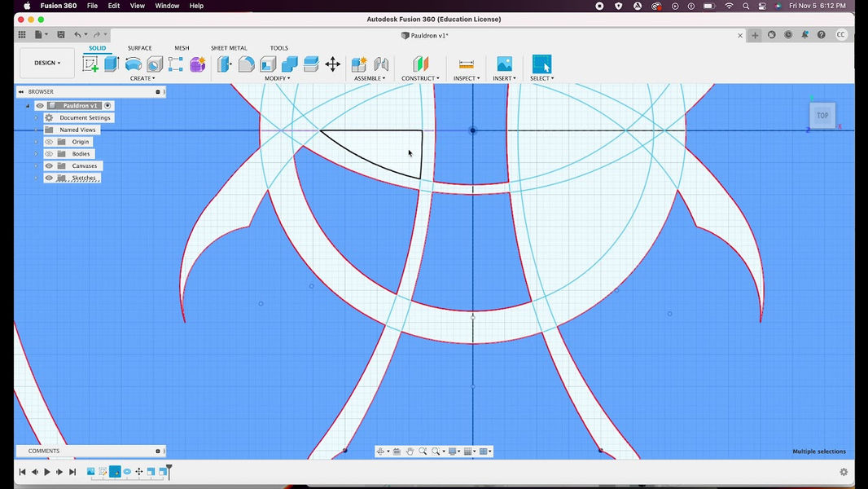The image size is (868, 489).
Task: Select the Move/Copy arrows tool
Action: coord(332,64)
